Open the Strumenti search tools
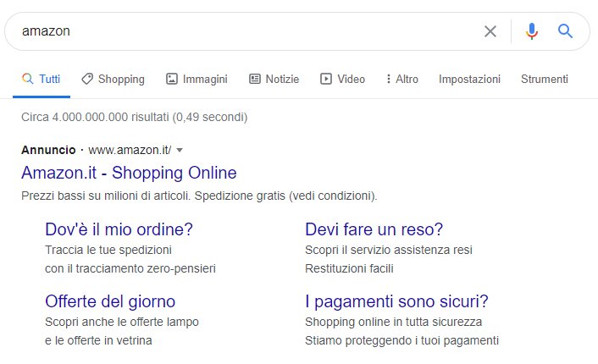The image size is (598, 364). 545,79
